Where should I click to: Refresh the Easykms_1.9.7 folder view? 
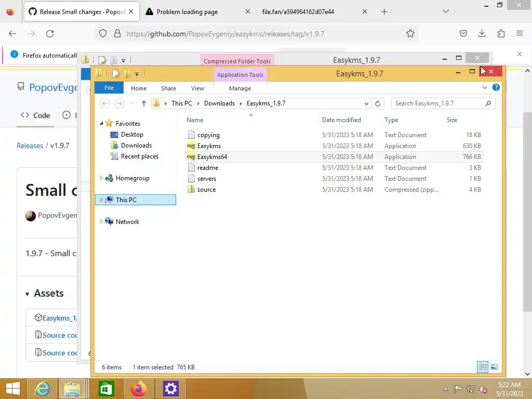378,103
